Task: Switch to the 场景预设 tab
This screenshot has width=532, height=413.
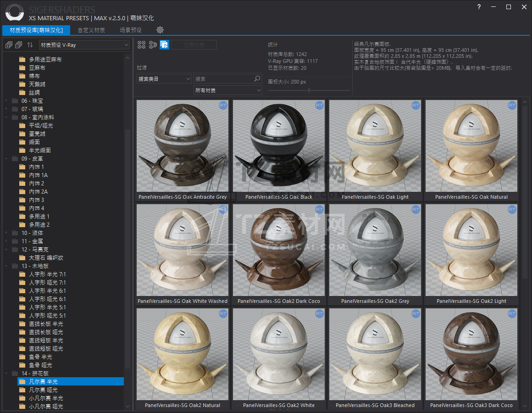Action: (x=131, y=30)
